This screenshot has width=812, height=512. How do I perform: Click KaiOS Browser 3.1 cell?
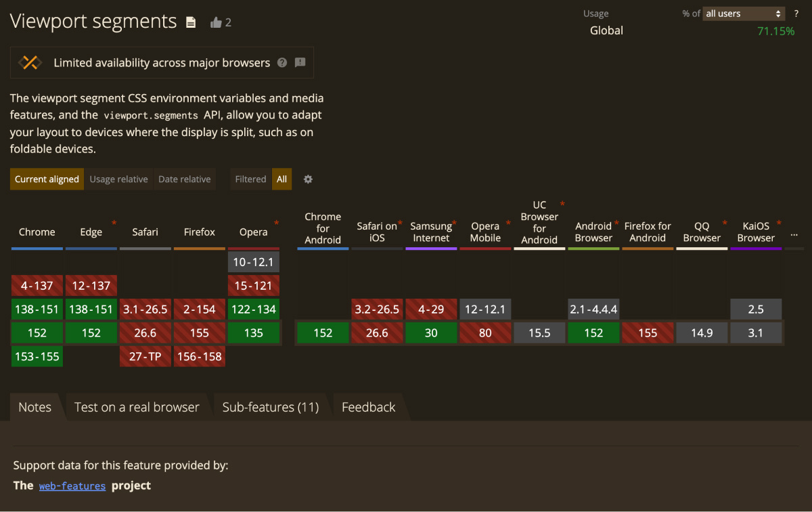coord(756,333)
